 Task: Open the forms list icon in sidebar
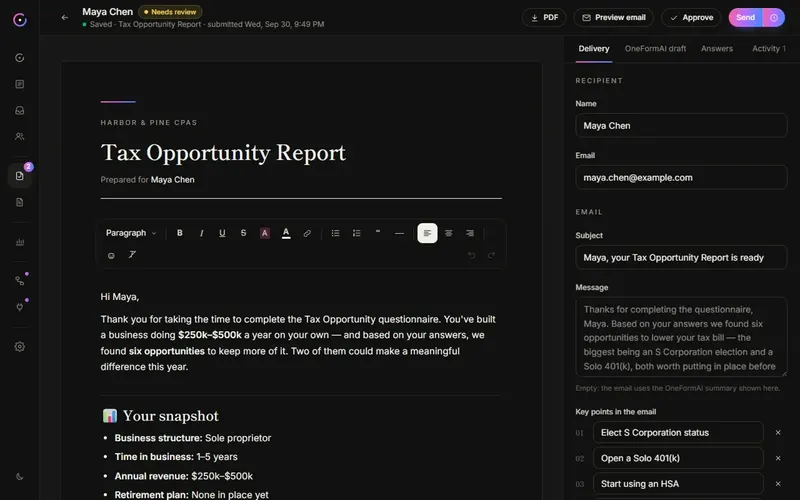19,84
